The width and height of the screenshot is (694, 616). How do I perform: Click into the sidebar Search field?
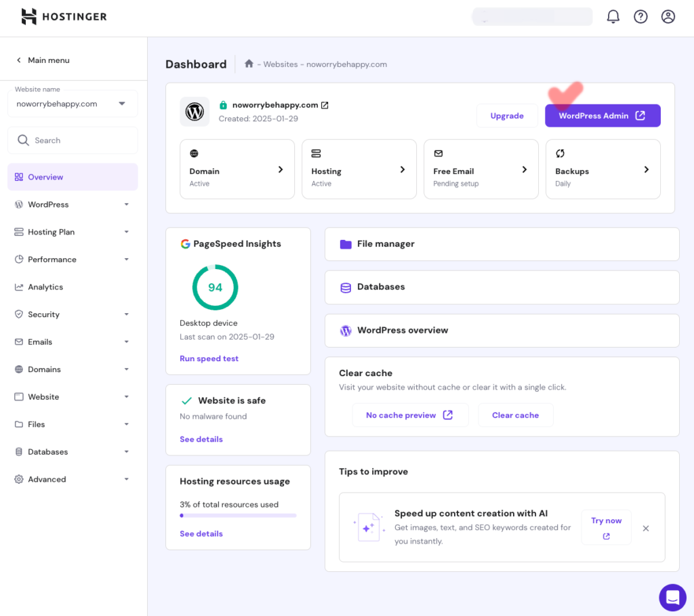(x=73, y=140)
